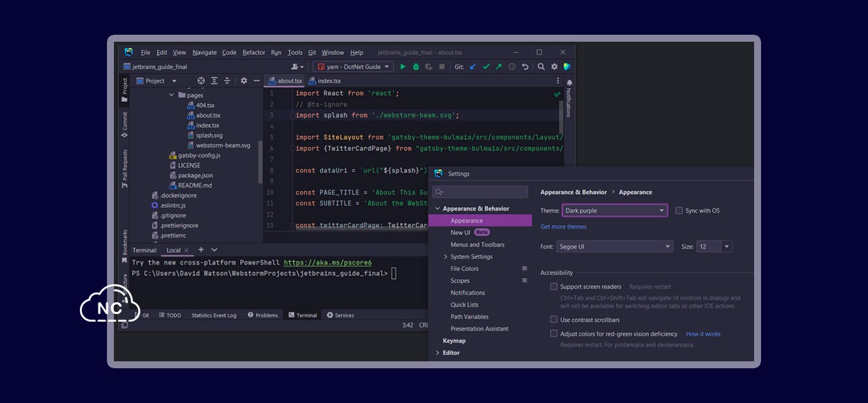Click Select Opened File target icon
Viewport: 868px width, 403px height.
[201, 81]
